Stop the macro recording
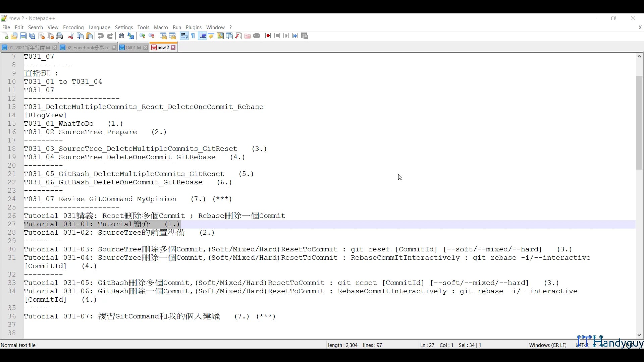The width and height of the screenshot is (644, 362). (x=277, y=36)
